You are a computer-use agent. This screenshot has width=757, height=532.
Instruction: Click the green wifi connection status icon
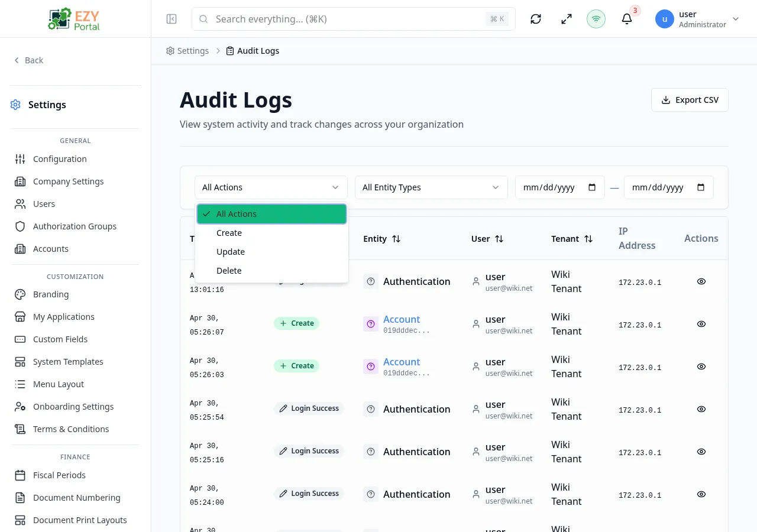click(x=596, y=19)
